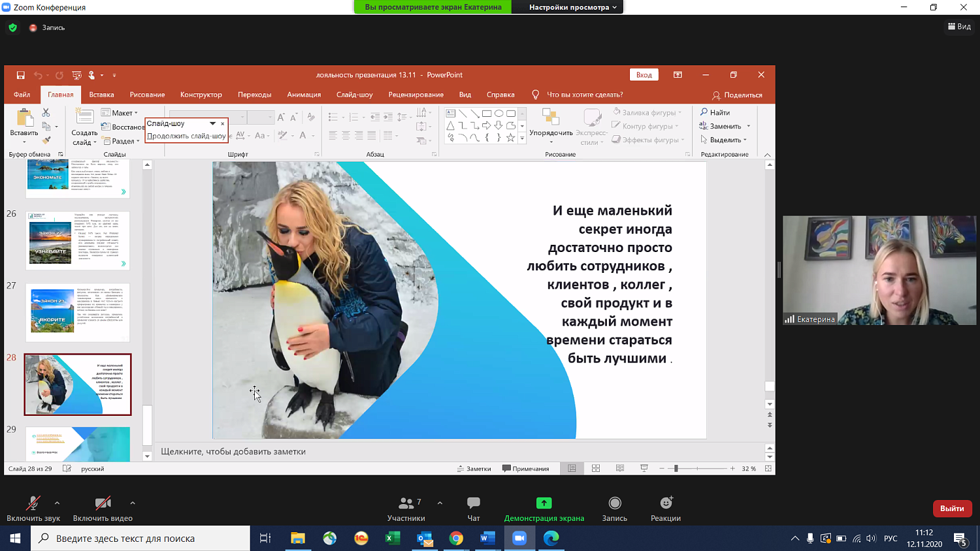Toggle Демонстрация экрана screen share
This screenshot has height=551, width=980.
tap(544, 509)
